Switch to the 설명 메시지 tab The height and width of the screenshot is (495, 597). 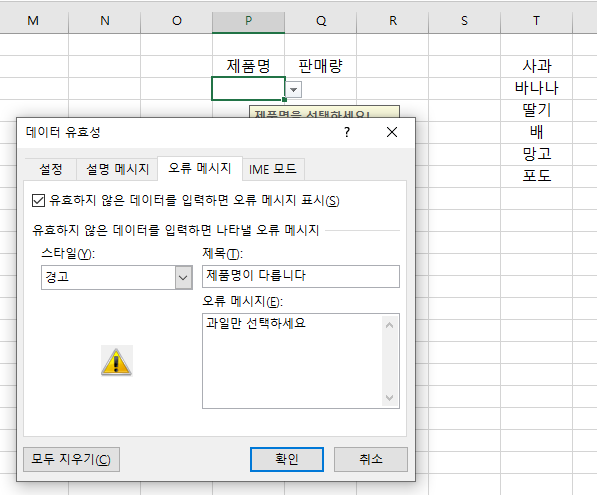click(117, 169)
